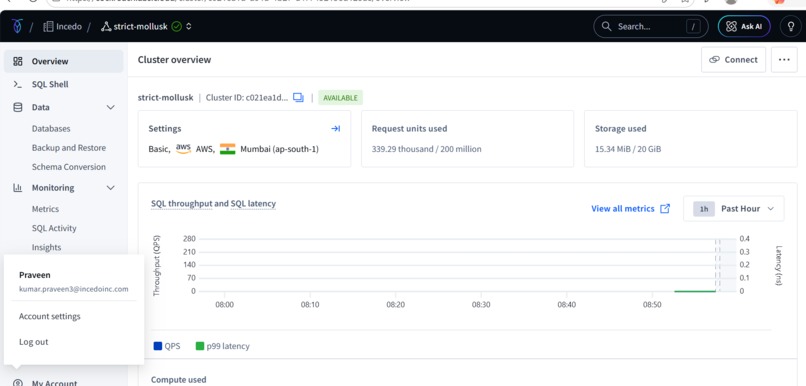This screenshot has height=386, width=806.
Task: Open Settings card arrow icon
Action: pyautogui.click(x=336, y=128)
